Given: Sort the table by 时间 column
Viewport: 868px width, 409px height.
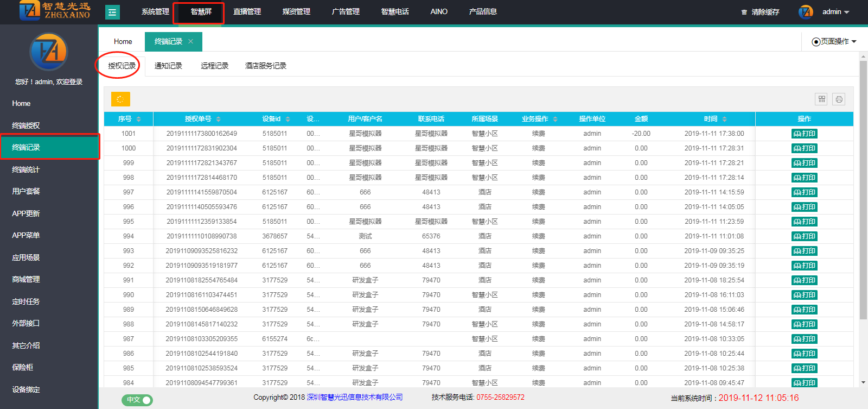Looking at the screenshot, I should pos(725,119).
